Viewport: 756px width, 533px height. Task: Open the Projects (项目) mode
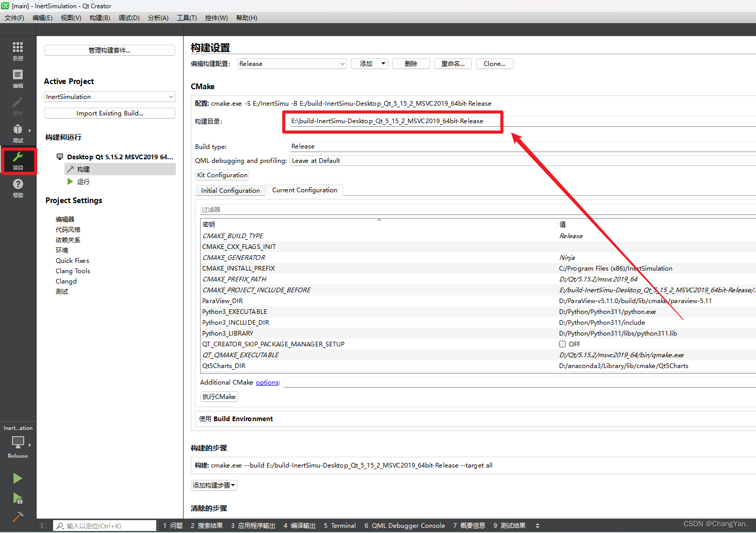click(x=18, y=161)
